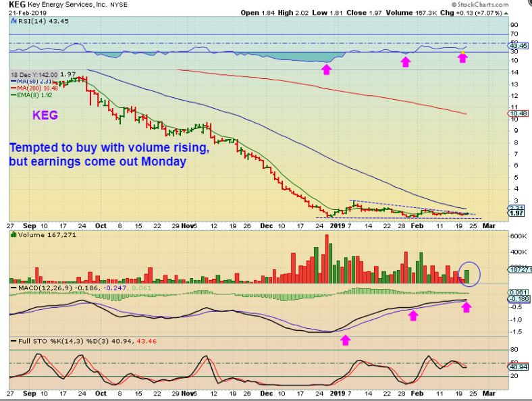Click the High 2.02 value in header
The width and height of the screenshot is (532, 401).
[x=293, y=13]
